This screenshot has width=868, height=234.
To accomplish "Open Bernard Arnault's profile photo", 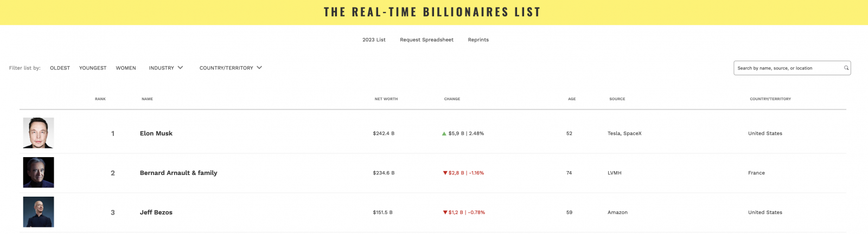I will click(x=39, y=173).
